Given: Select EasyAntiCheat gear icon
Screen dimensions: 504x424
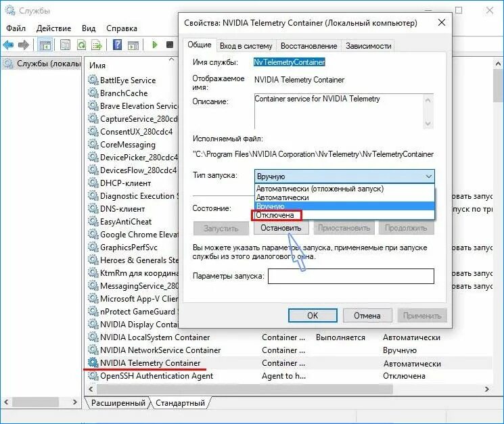Looking at the screenshot, I should (93, 221).
